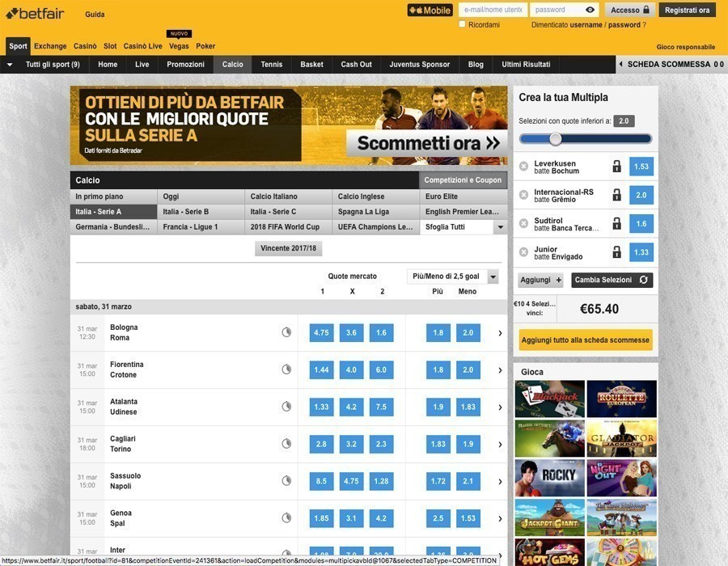Image resolution: width=728 pixels, height=566 pixels.
Task: Open the Ultimi Risultati menu item
Action: (x=526, y=65)
